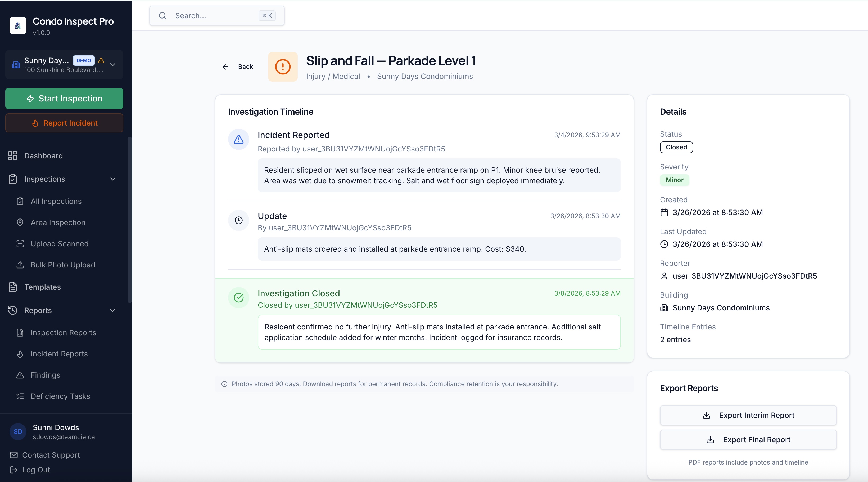Select Inspection Reports under Reports
The image size is (868, 482).
coord(63,333)
